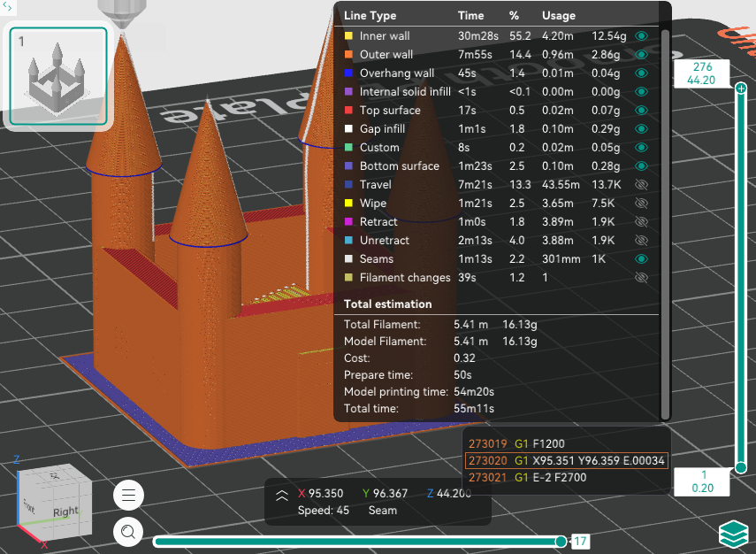
Task: Click Outer wall orange color swatch
Action: (x=348, y=55)
